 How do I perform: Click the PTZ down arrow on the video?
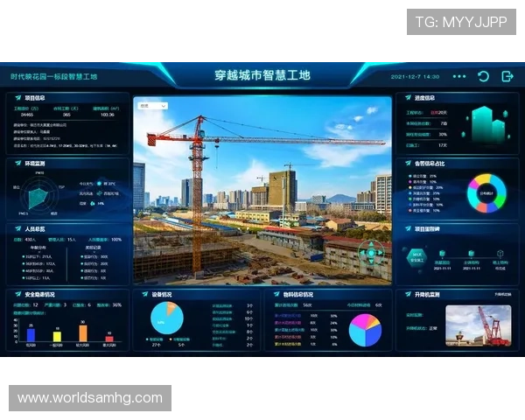pyautogui.click(x=371, y=262)
